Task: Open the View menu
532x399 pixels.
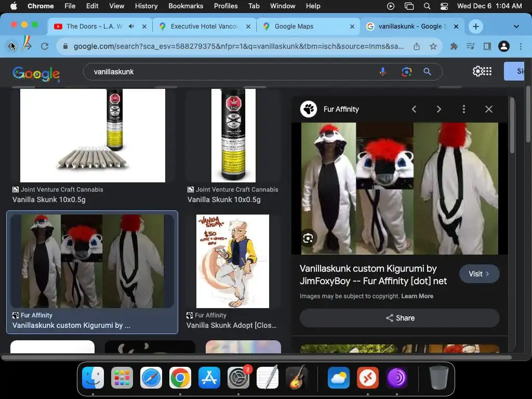Action: [116, 6]
